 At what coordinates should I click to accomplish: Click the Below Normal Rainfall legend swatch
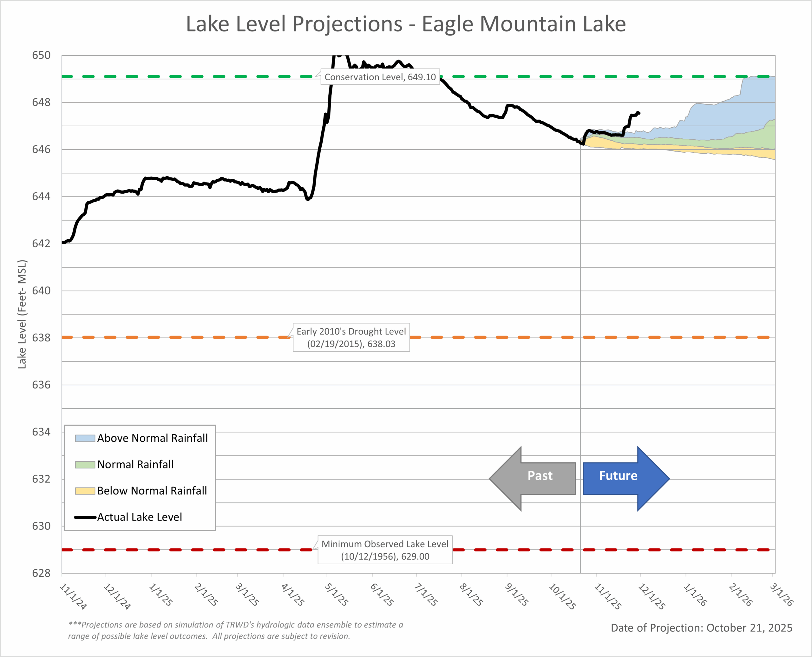(x=85, y=491)
